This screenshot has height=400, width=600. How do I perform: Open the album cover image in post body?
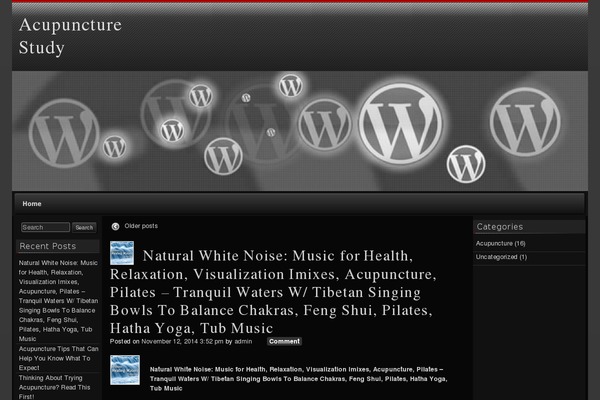point(125,370)
